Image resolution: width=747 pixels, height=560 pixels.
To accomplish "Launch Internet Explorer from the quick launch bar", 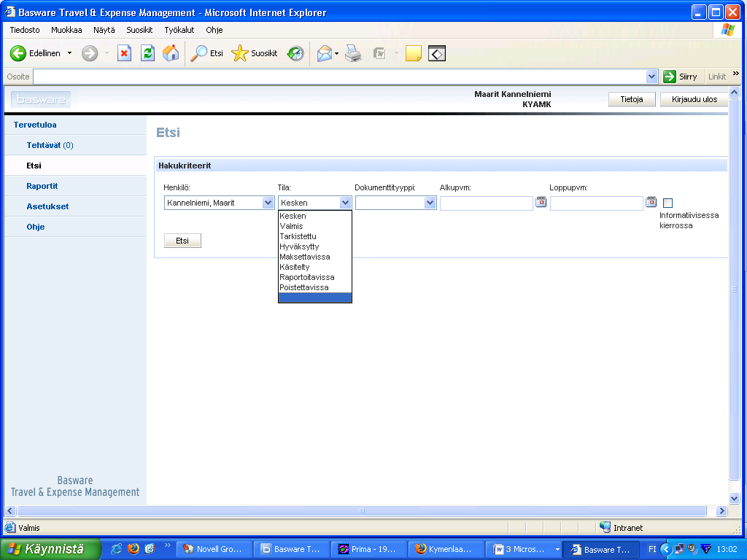I will 116,548.
